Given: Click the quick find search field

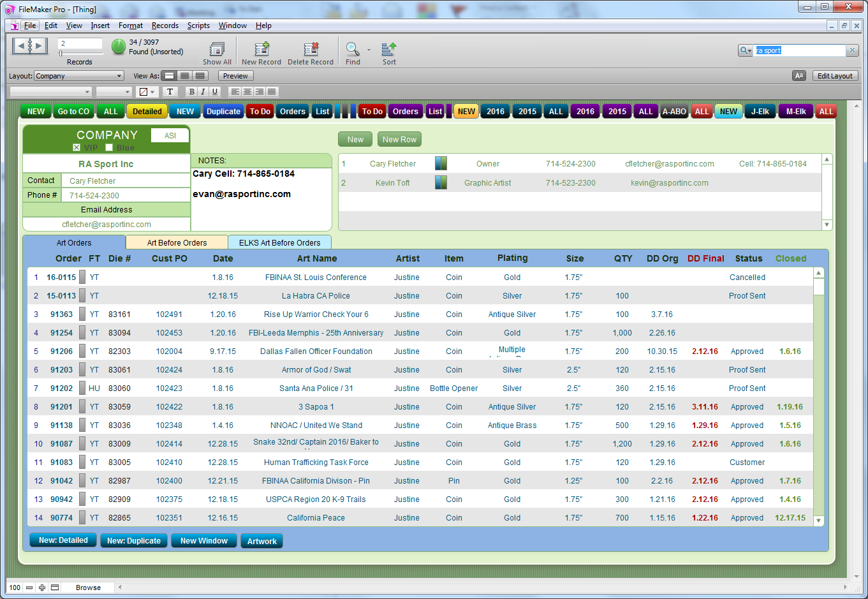Looking at the screenshot, I should tap(800, 50).
